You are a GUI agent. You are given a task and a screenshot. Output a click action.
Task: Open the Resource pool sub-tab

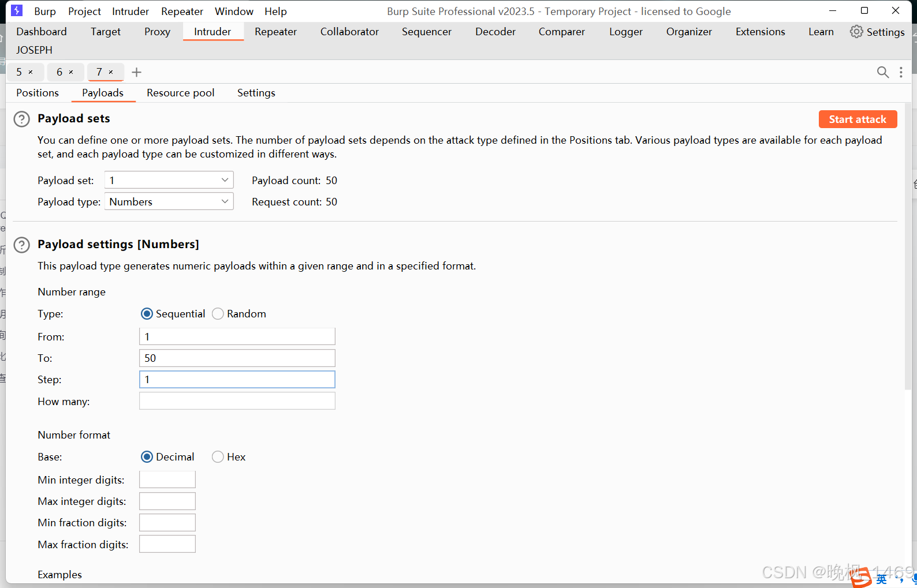point(180,93)
